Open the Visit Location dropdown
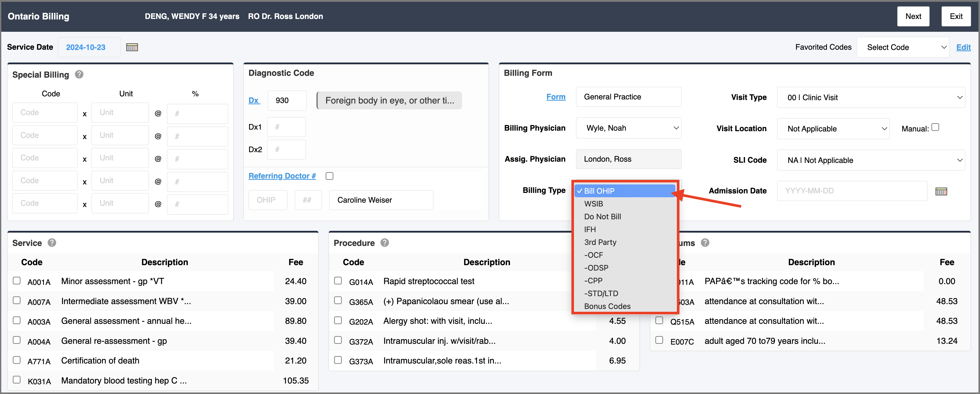Image resolution: width=980 pixels, height=394 pixels. pyautogui.click(x=833, y=129)
